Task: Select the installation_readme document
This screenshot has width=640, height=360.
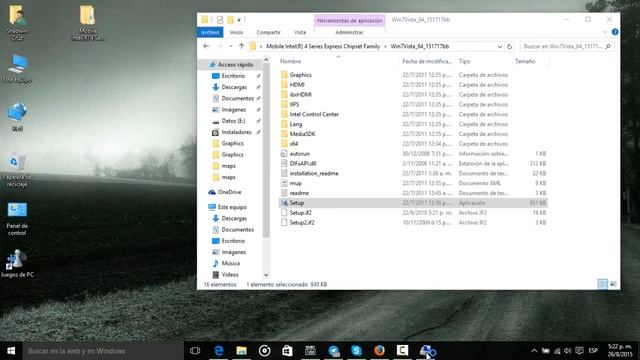Action: tap(313, 173)
